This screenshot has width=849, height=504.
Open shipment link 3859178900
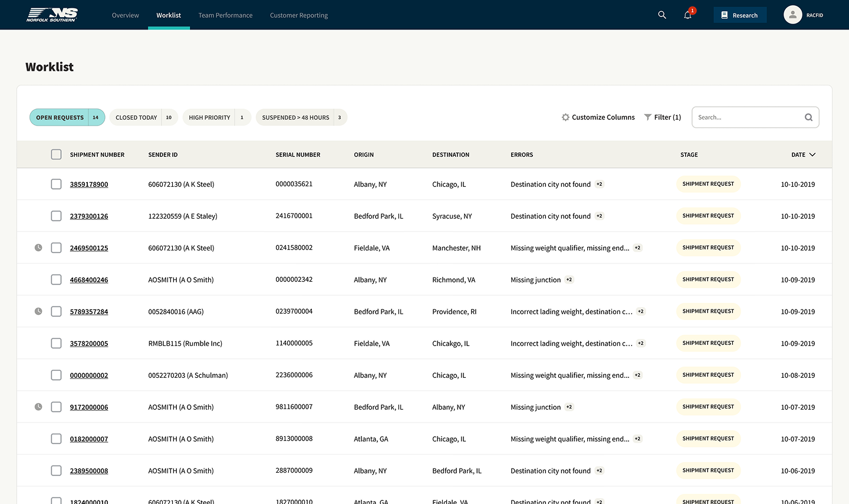[89, 185]
